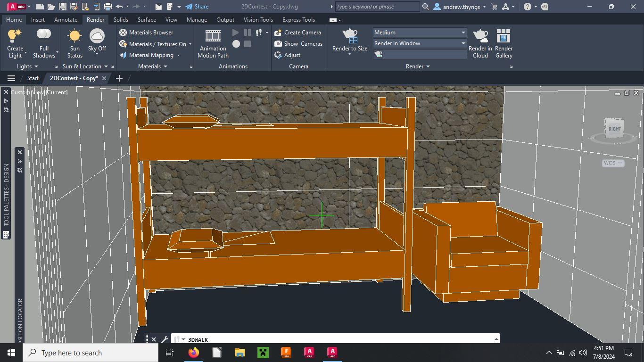Viewport: 644px width, 362px height.
Task: Click the camera Adjust tool
Action: pyautogui.click(x=288, y=55)
